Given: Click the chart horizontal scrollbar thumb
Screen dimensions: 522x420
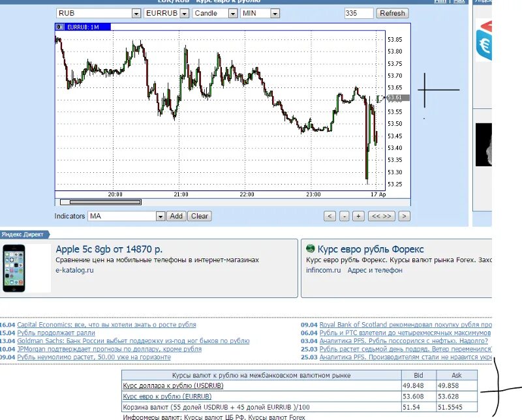Looking at the screenshot, I should (105, 202).
